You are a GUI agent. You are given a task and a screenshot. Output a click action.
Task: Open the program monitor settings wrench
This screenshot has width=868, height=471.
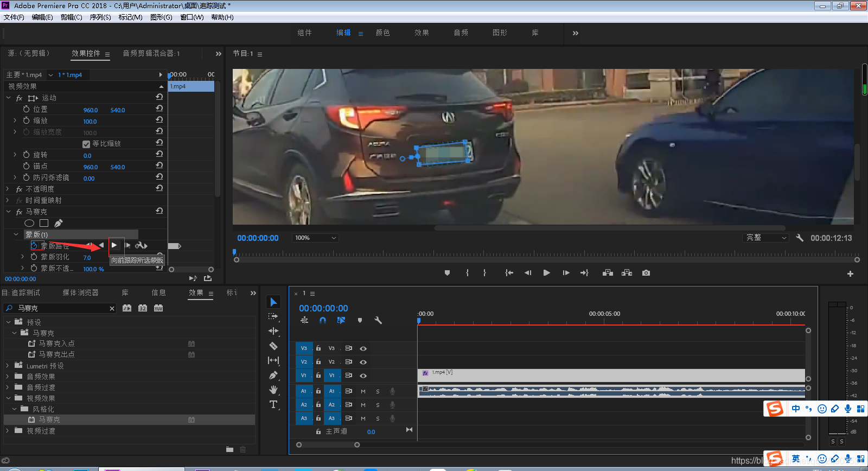tap(800, 238)
